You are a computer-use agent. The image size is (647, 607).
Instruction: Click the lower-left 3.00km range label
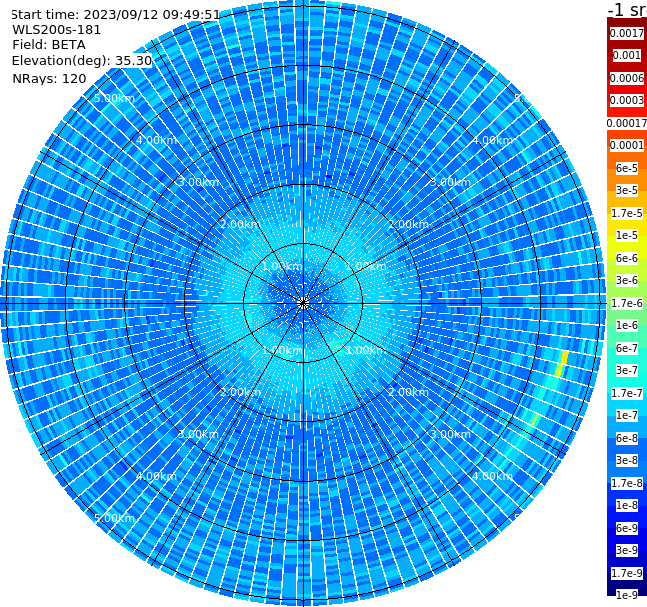coord(198,434)
